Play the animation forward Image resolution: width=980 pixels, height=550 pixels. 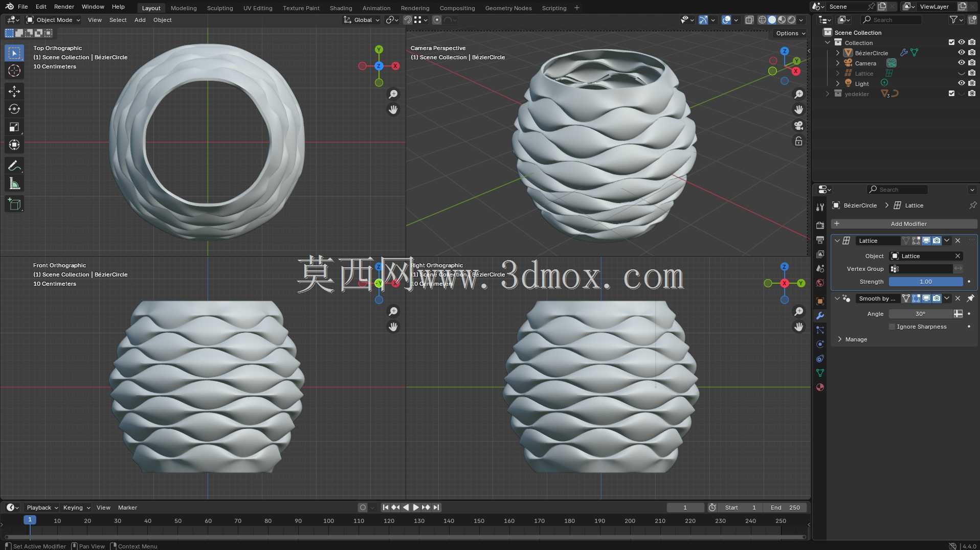click(x=416, y=508)
